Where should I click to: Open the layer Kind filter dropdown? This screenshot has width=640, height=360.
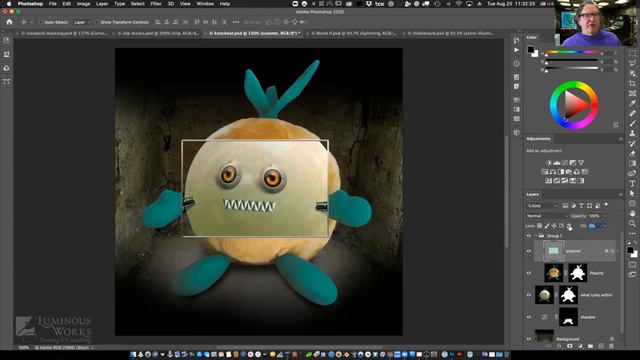click(x=542, y=206)
